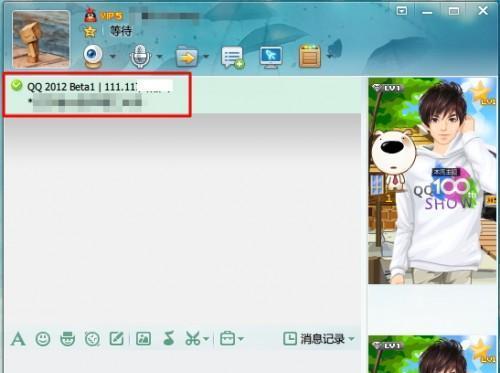Open the applications box icon
The height and width of the screenshot is (373, 500).
310,56
